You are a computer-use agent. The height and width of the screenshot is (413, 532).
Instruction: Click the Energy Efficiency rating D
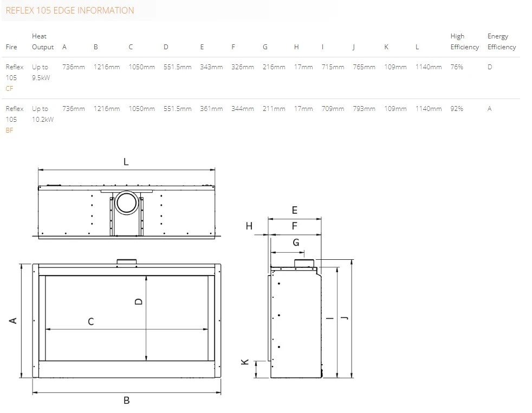(x=489, y=67)
